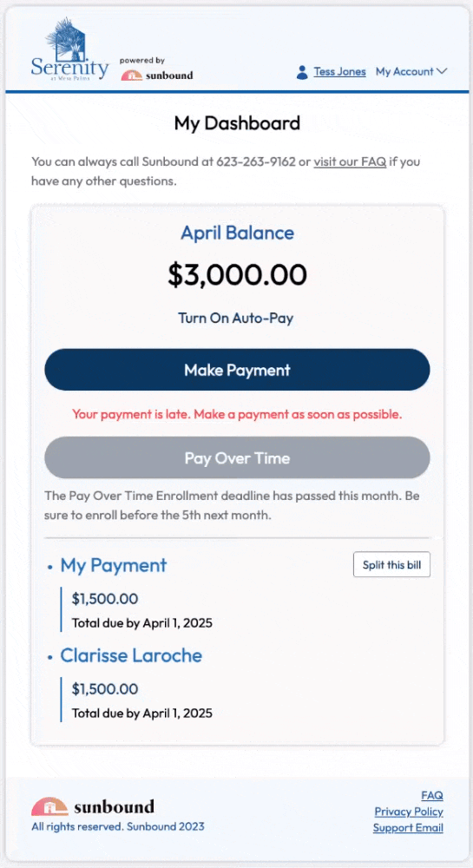Screen dimensions: 473x868
Task: Click the late payment warning message
Action: click(x=237, y=414)
